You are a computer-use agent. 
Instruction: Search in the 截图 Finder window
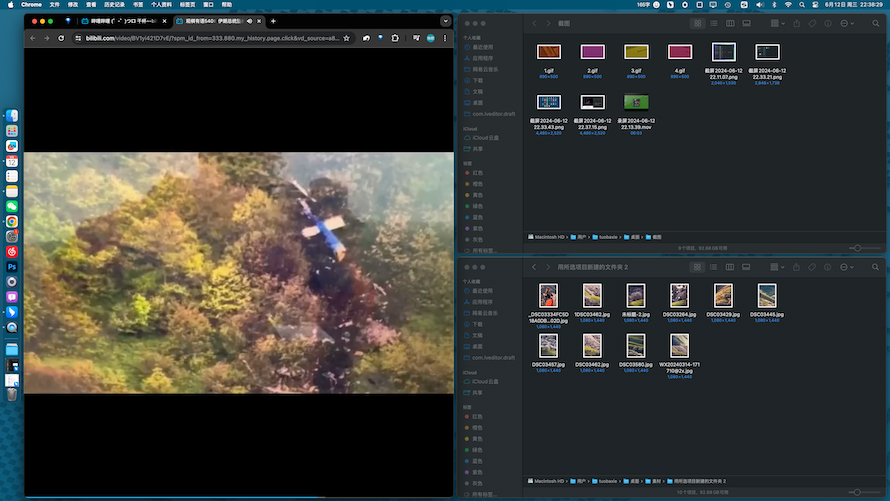[876, 23]
